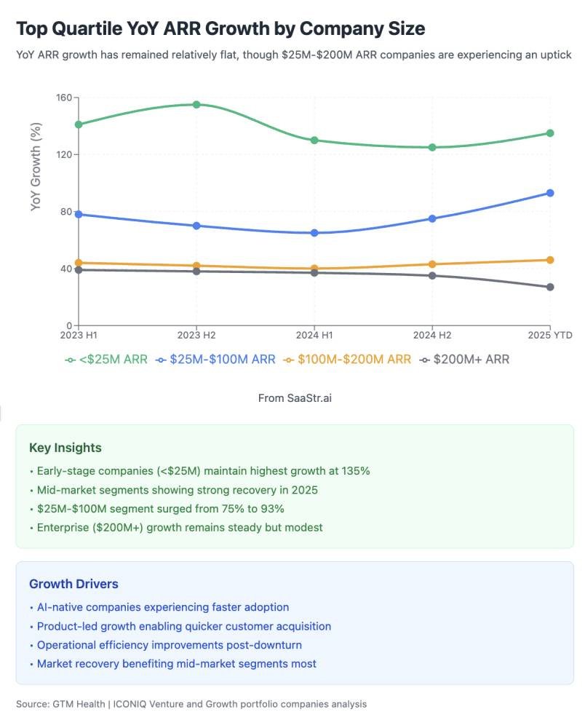Click the 2024 H1 x-axis label
The height and width of the screenshot is (728, 585).
tap(314, 335)
